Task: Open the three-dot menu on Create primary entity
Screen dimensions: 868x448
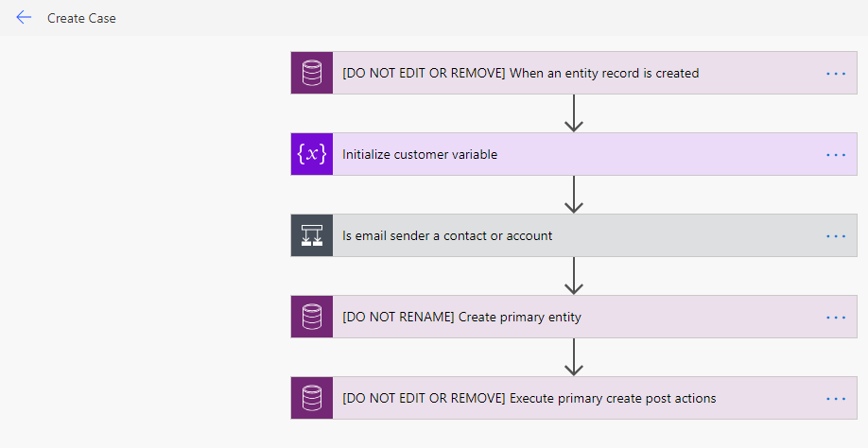Action: (x=835, y=317)
